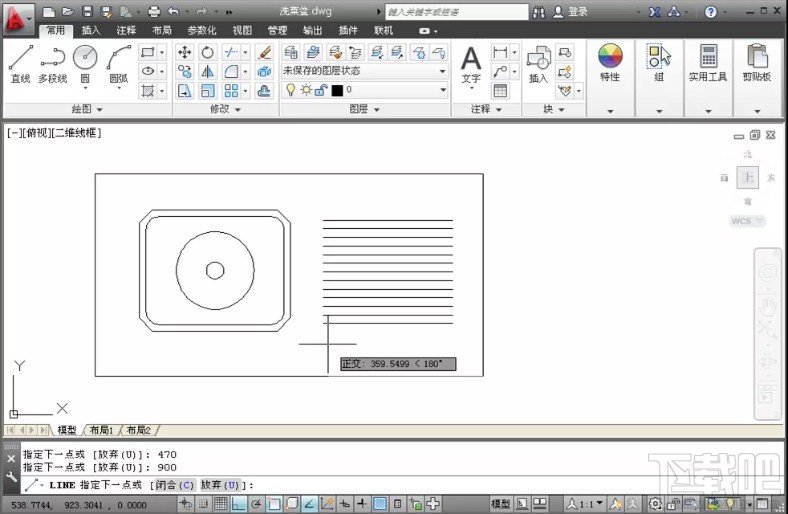The image size is (788, 514).
Task: Click the Save icon in quick access toolbar
Action: (87, 12)
